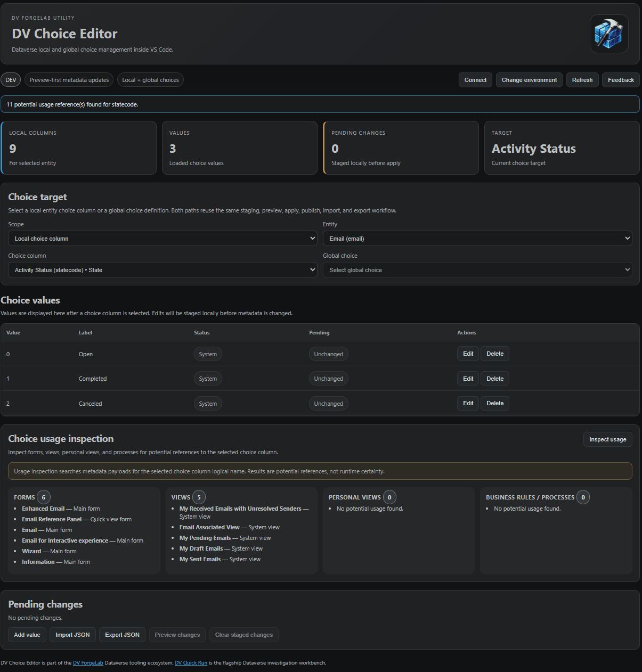Click Email Associated View entry
The width and height of the screenshot is (642, 672).
click(x=230, y=527)
